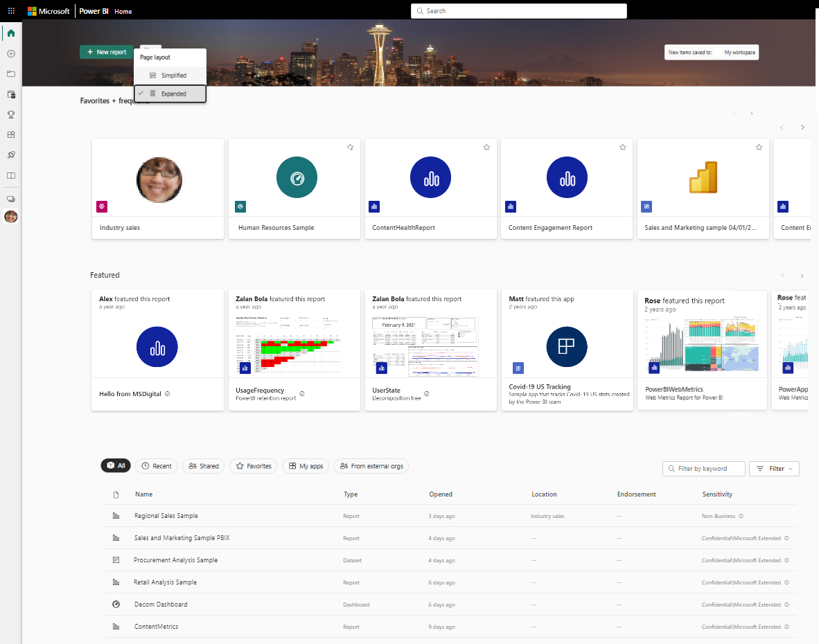Screen dimensions: 819x644
Task: Select the Simplified page layout
Action: (x=170, y=75)
